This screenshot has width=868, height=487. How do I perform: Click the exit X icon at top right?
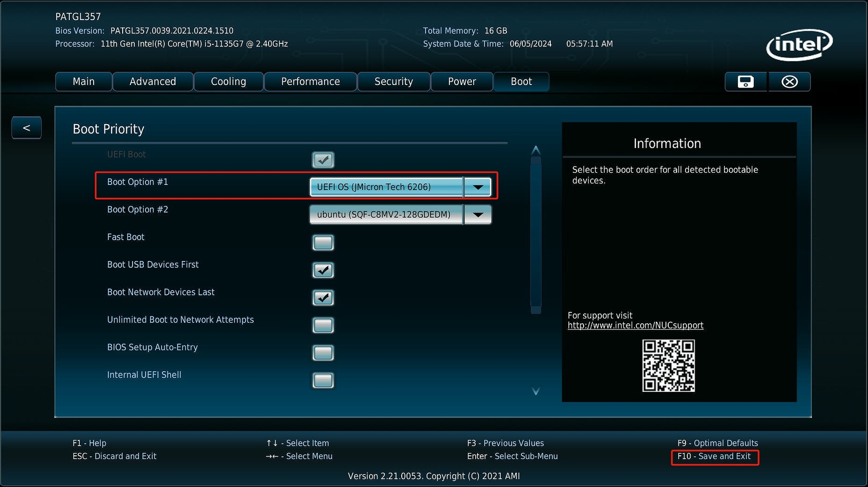pyautogui.click(x=790, y=82)
